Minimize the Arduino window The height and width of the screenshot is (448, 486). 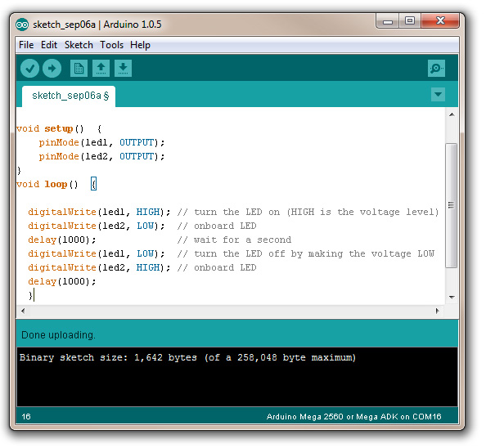388,21
